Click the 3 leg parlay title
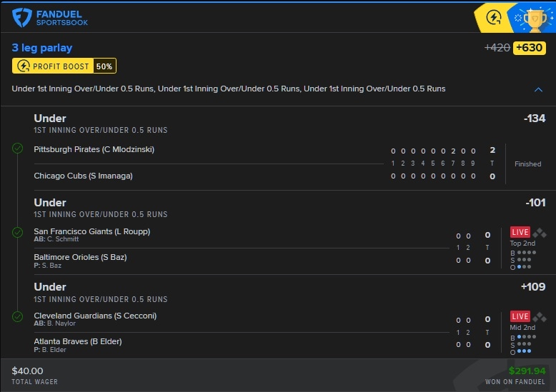The width and height of the screenshot is (556, 392). click(42, 48)
